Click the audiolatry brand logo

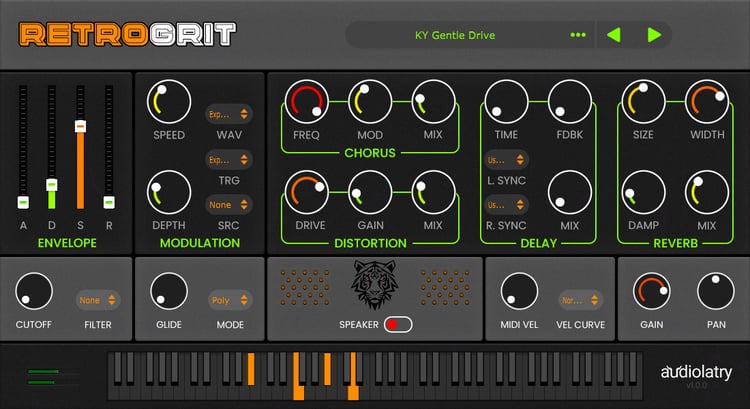(x=696, y=373)
